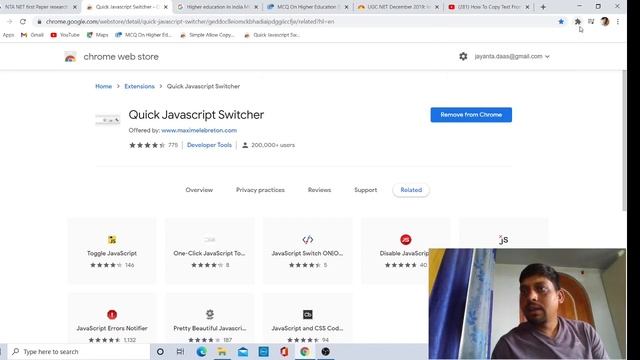640x360 pixels.
Task: Select the Related tab
Action: [x=411, y=190]
